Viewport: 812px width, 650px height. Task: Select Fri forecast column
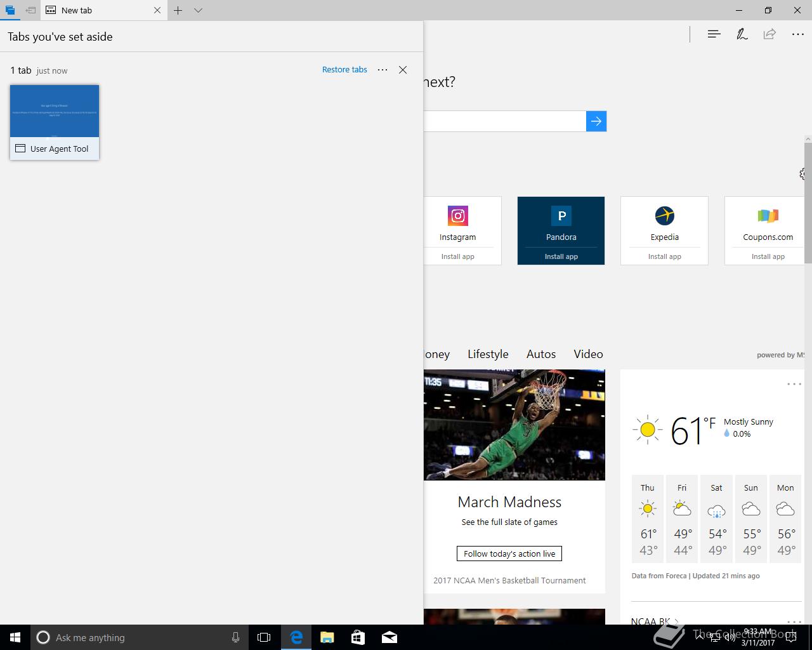682,519
